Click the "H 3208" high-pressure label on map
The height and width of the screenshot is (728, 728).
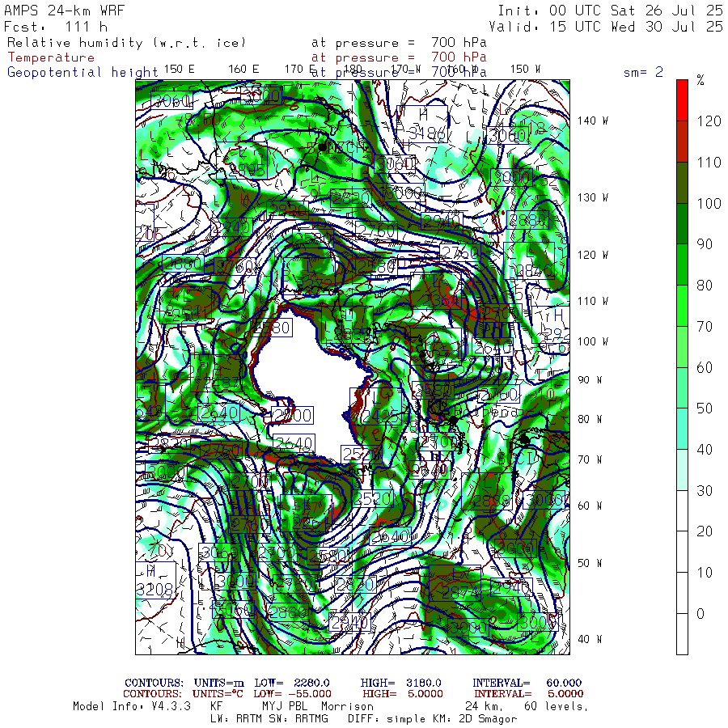click(155, 580)
